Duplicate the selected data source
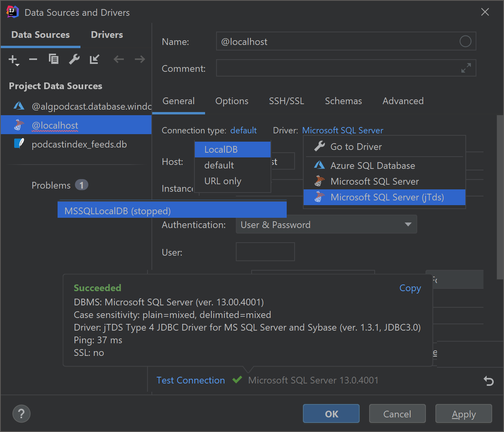This screenshot has height=432, width=504. coord(54,59)
